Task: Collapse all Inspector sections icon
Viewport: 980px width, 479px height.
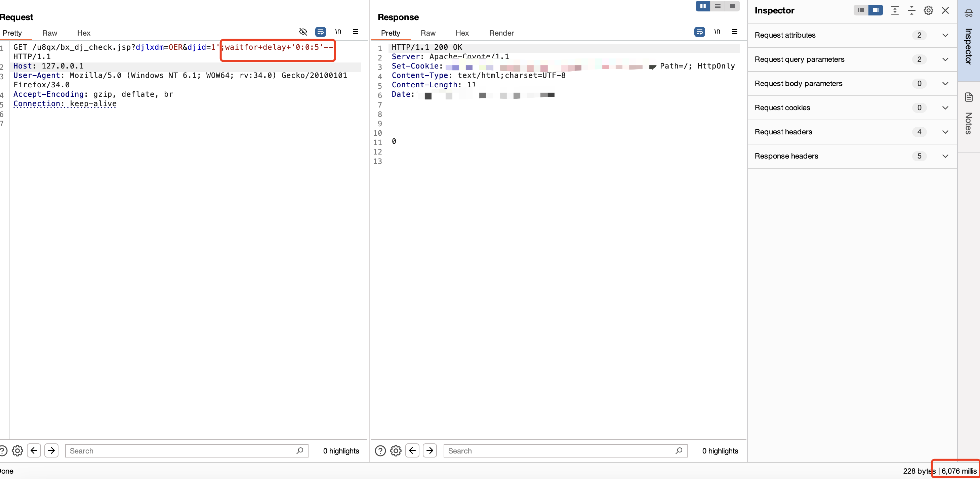Action: pos(911,10)
